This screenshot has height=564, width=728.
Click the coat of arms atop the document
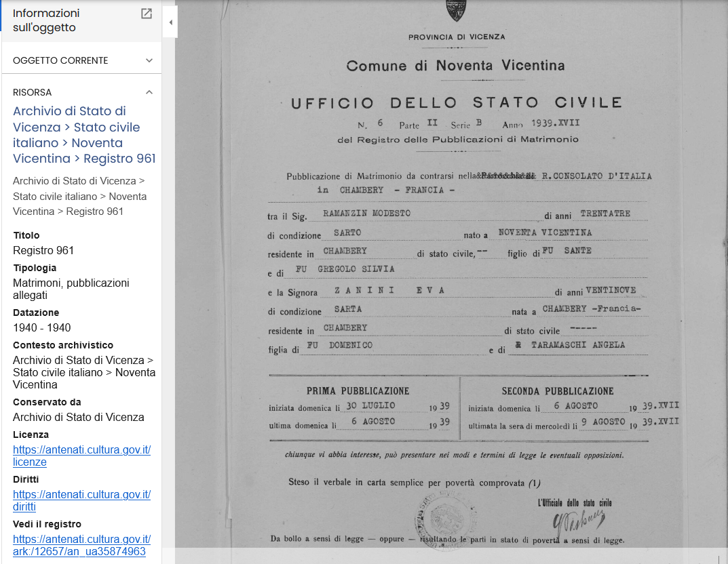(x=456, y=10)
